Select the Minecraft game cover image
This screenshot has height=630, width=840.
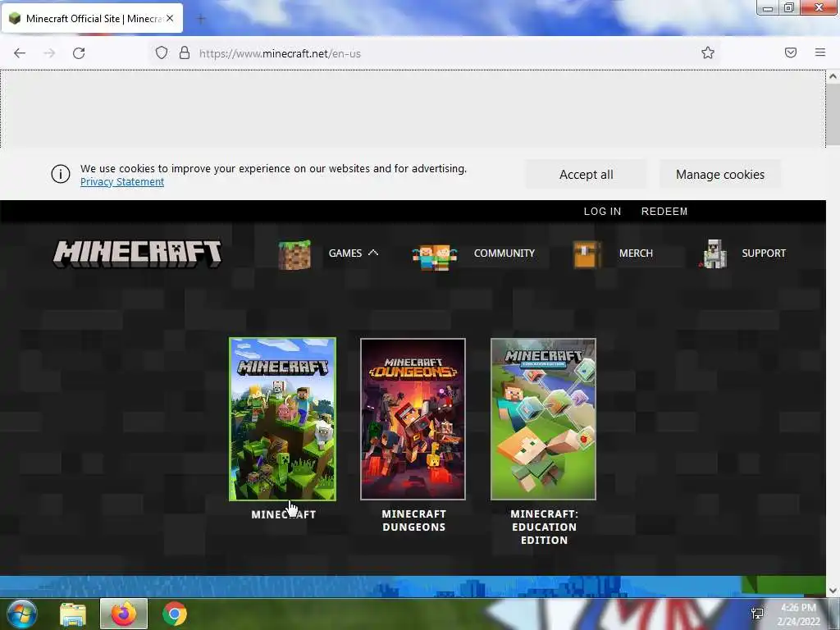tap(282, 419)
